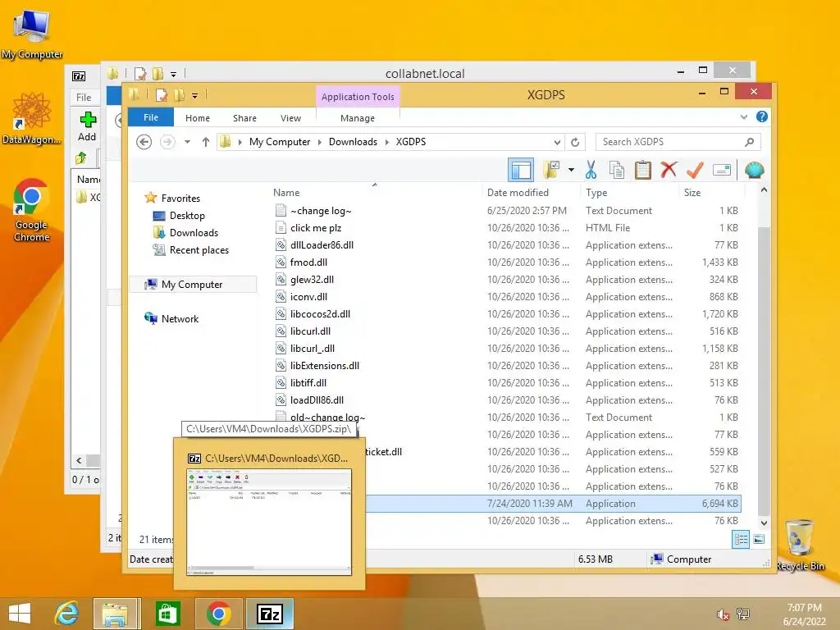Open the folder options toolbar icon

(551, 170)
